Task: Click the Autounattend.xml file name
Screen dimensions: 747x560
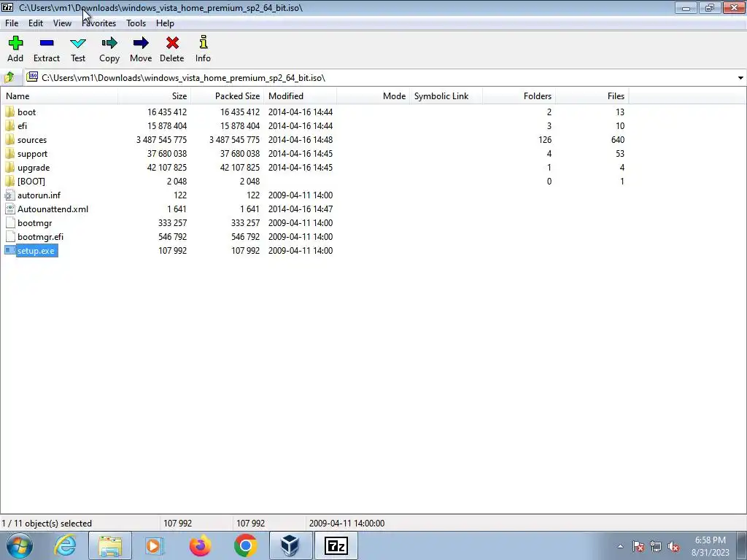Action: pos(53,209)
